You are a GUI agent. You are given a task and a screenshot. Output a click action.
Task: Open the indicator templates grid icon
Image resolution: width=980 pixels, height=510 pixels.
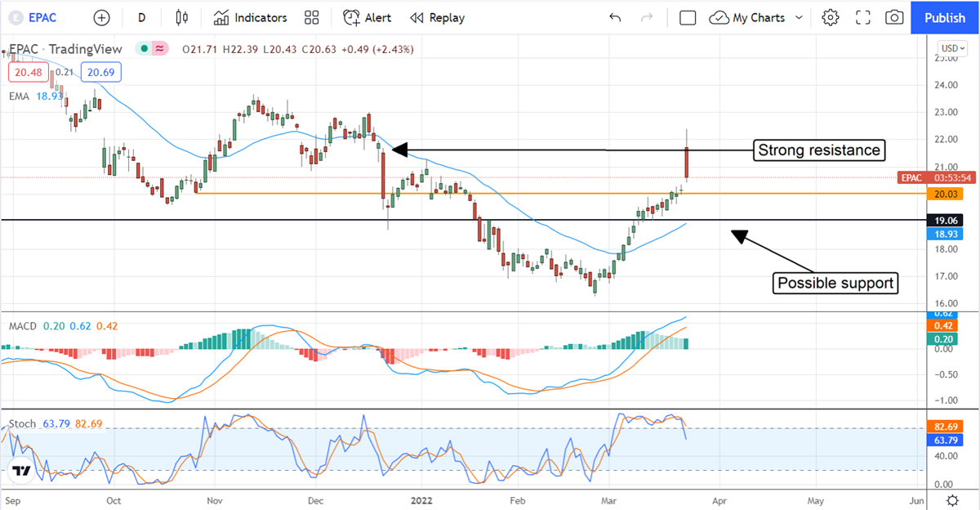point(311,17)
